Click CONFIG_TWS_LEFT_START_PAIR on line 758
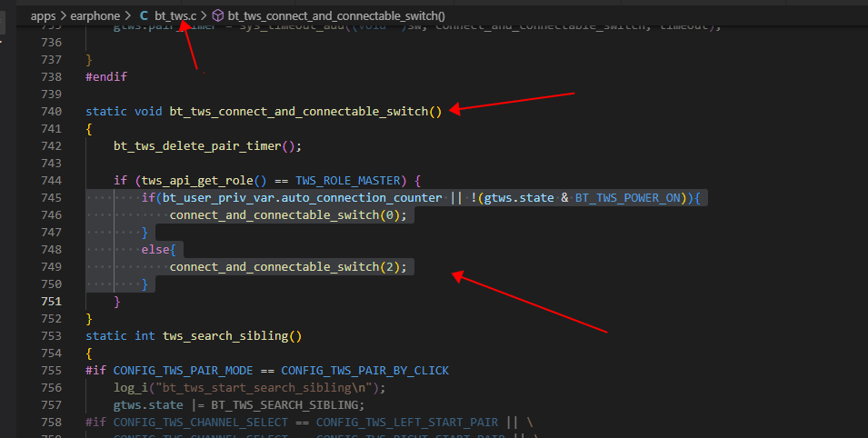 [x=407, y=423]
